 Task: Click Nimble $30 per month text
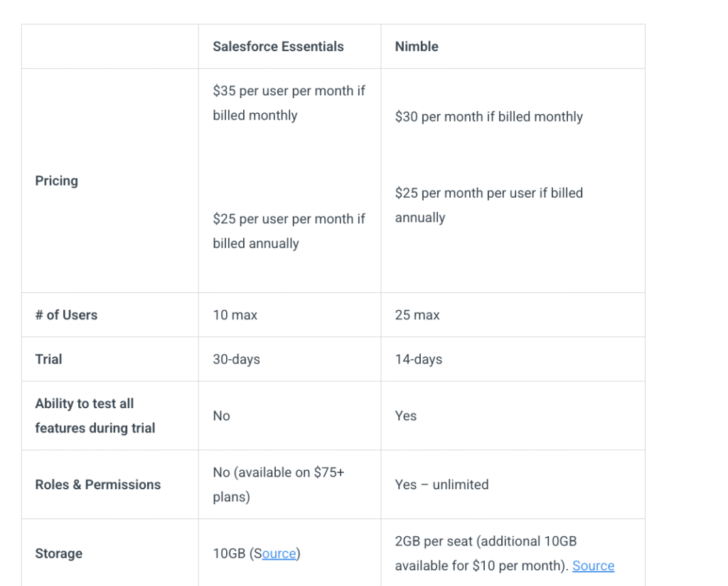tap(488, 117)
